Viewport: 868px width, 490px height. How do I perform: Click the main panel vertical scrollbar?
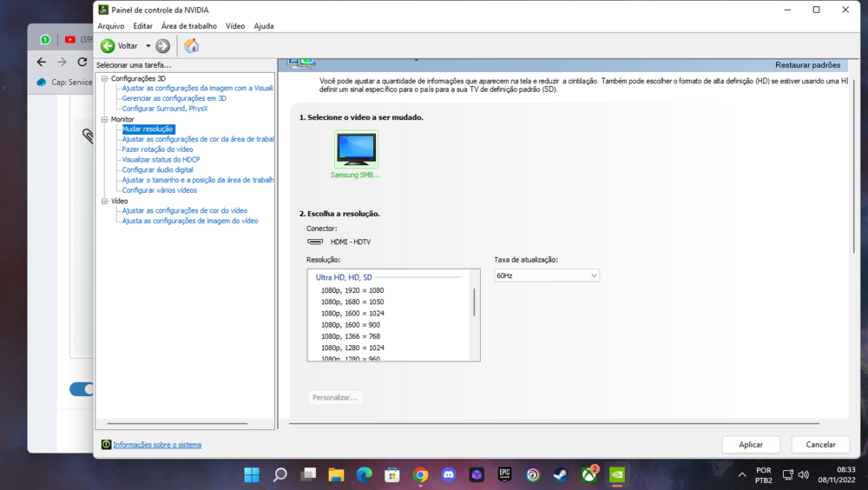tap(853, 166)
